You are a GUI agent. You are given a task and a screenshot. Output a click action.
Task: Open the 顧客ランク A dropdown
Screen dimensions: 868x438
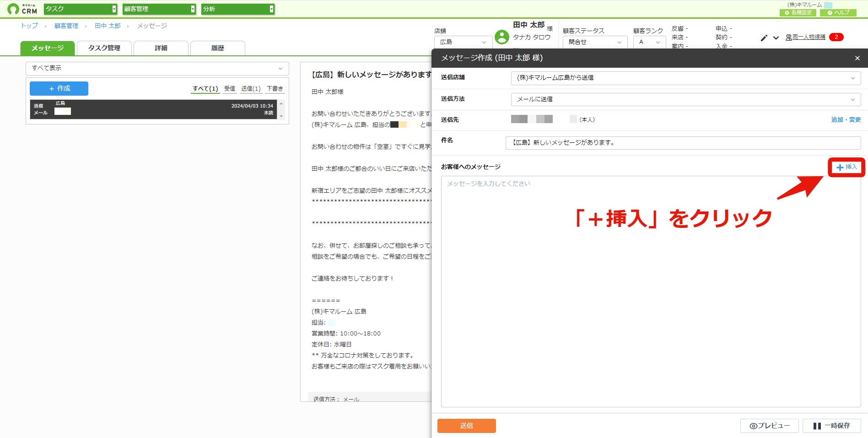click(x=649, y=42)
